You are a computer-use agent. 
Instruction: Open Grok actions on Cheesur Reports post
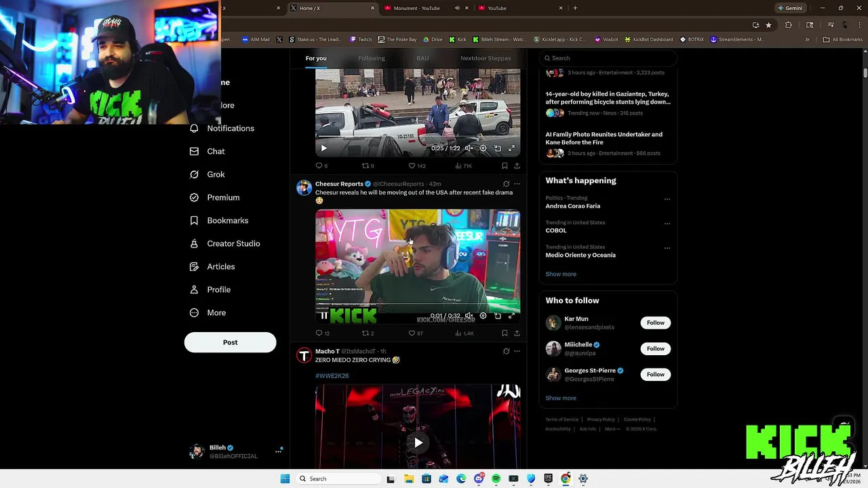(x=506, y=184)
